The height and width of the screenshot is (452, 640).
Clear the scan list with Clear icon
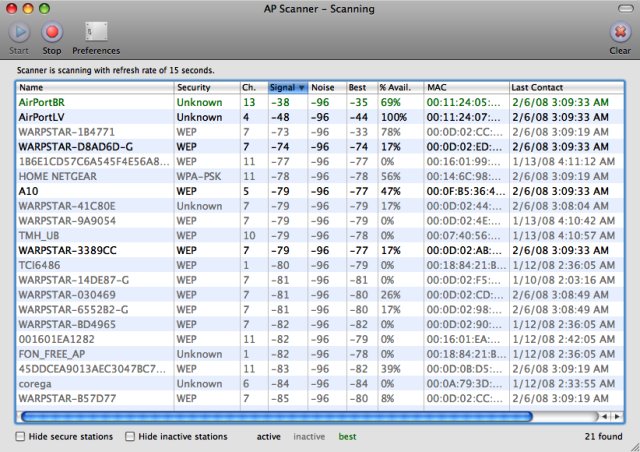(619, 33)
